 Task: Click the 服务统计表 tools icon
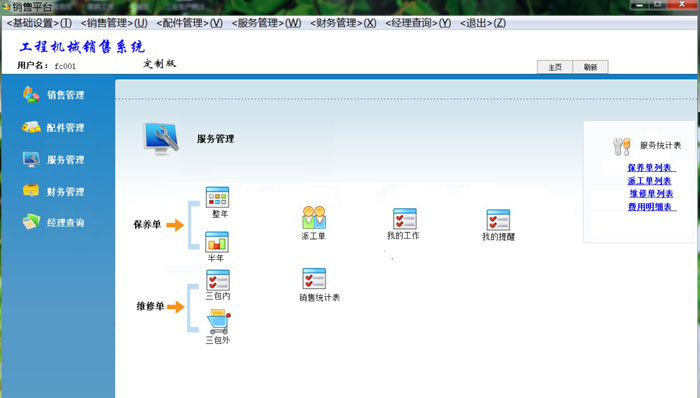click(x=621, y=146)
